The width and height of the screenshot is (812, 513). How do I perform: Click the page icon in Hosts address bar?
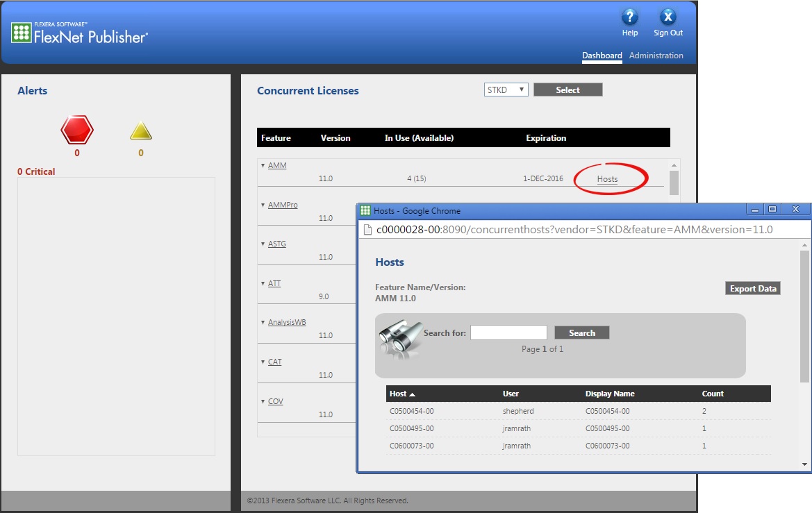click(367, 230)
